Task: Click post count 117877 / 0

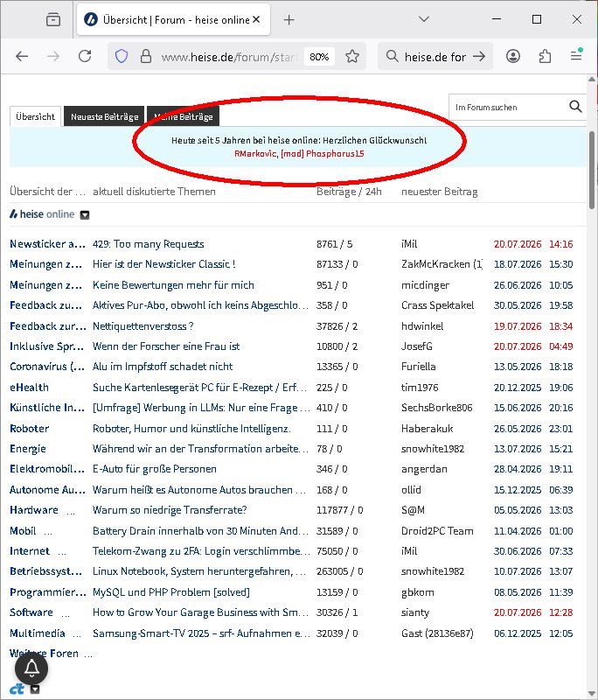Action: tap(339, 510)
